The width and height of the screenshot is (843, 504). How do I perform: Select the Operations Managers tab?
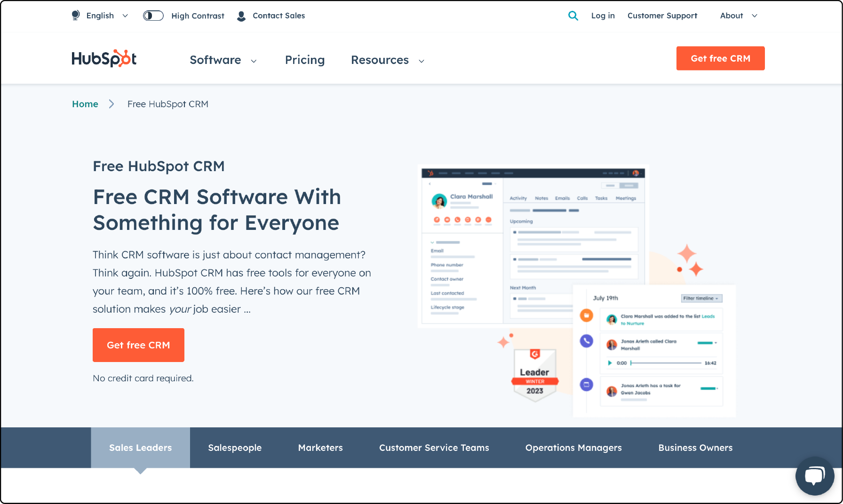click(x=573, y=448)
